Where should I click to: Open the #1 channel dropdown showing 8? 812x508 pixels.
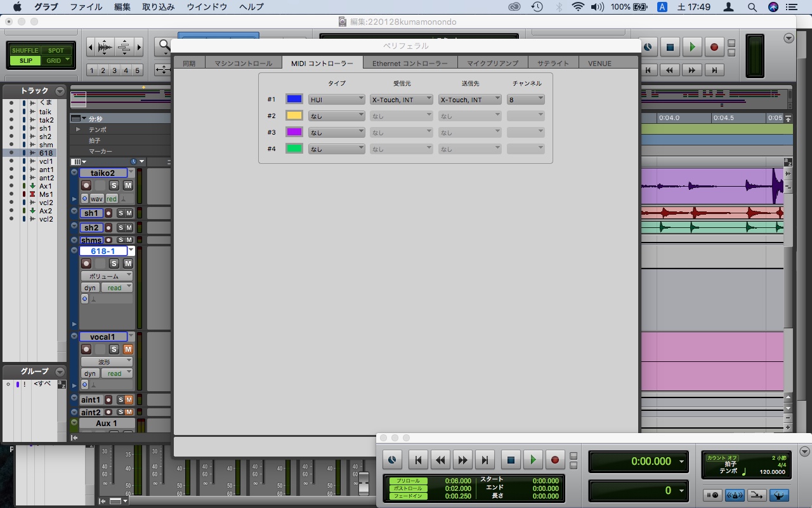[x=525, y=100]
